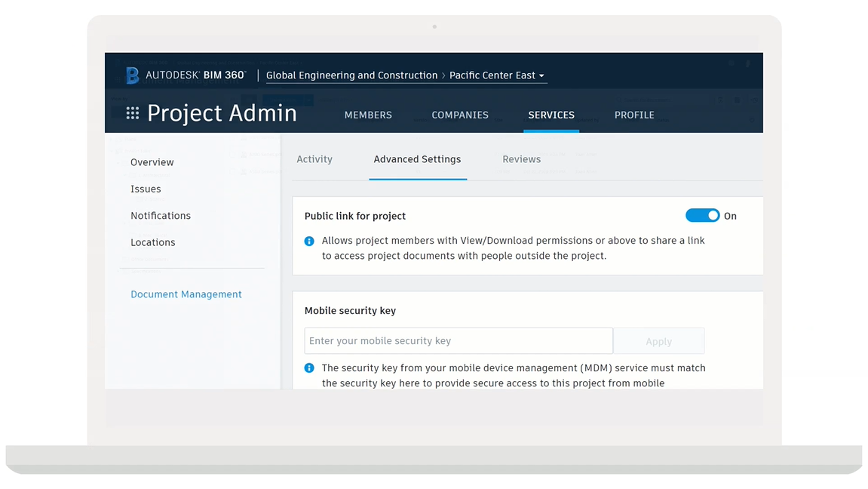This screenshot has width=868, height=489.
Task: Open Locations in the sidebar
Action: (153, 242)
